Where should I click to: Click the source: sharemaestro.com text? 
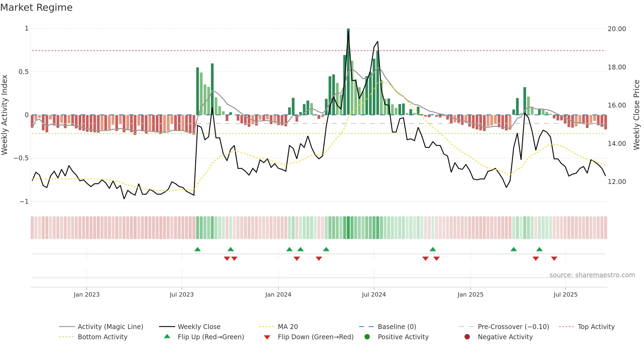click(592, 275)
